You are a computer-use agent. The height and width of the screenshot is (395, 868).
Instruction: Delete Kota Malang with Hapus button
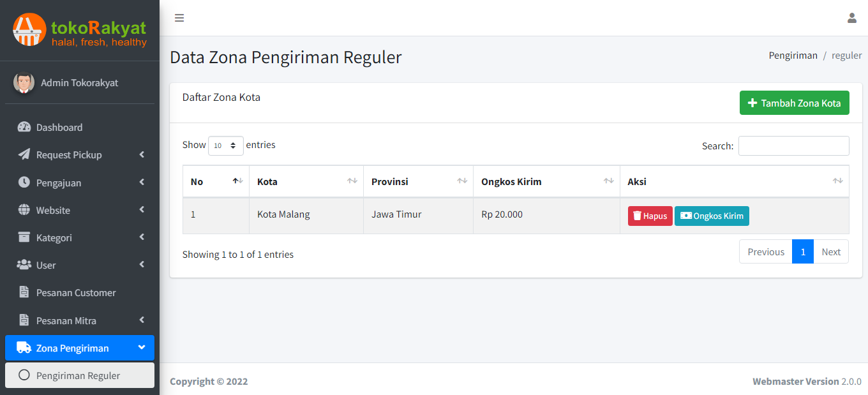(650, 216)
